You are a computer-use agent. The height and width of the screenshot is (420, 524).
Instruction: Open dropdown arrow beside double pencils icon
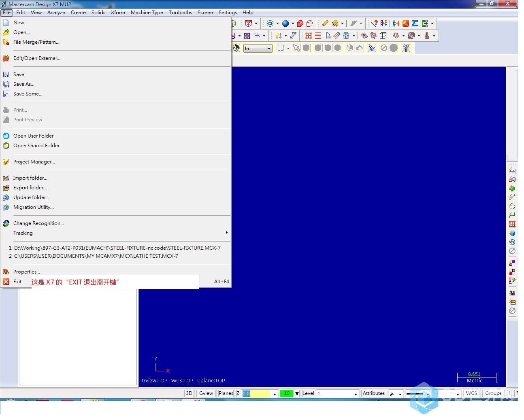342,23
